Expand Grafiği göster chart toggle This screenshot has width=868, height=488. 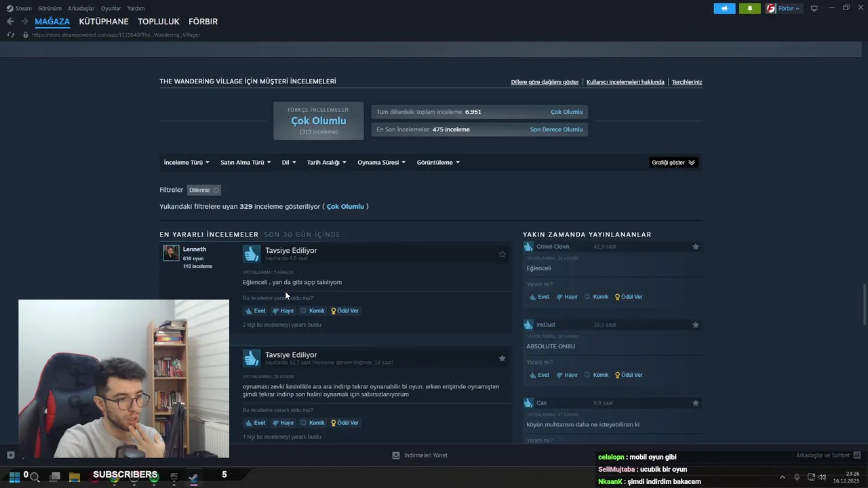tap(673, 163)
